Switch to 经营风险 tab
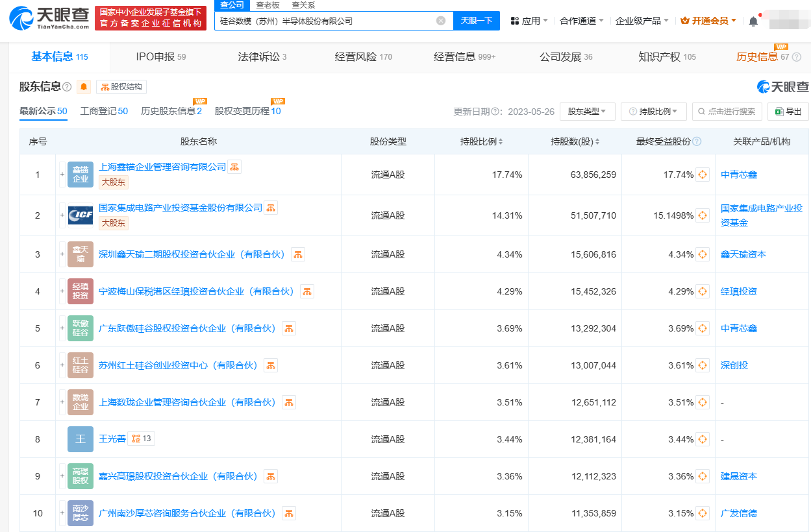811x532 pixels. tap(364, 57)
